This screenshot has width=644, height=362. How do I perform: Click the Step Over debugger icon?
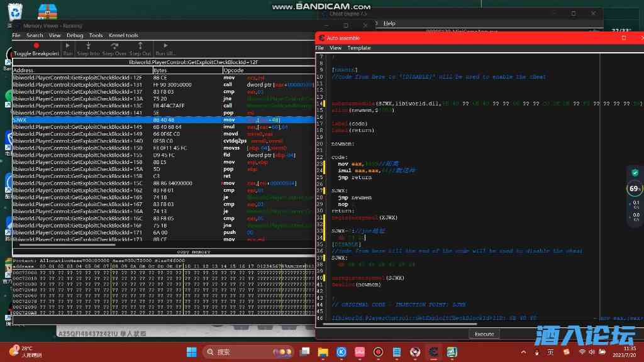click(x=114, y=46)
